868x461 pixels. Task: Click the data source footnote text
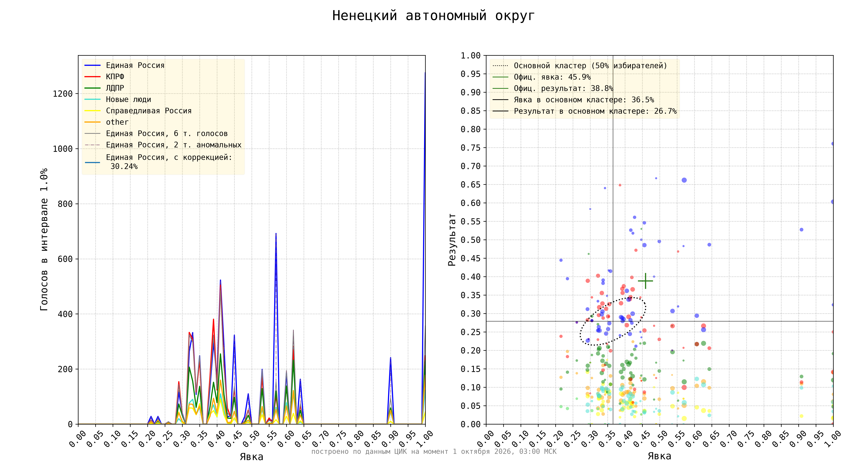434,451
